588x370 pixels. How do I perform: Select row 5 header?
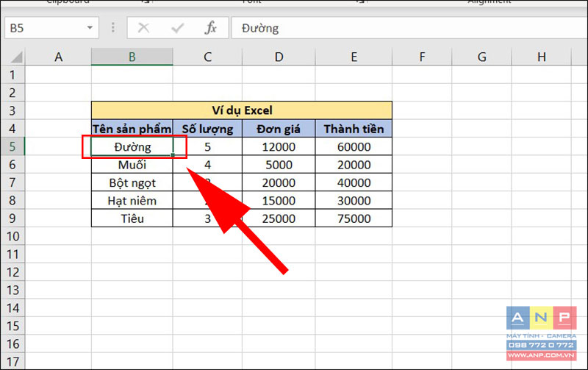point(12,146)
